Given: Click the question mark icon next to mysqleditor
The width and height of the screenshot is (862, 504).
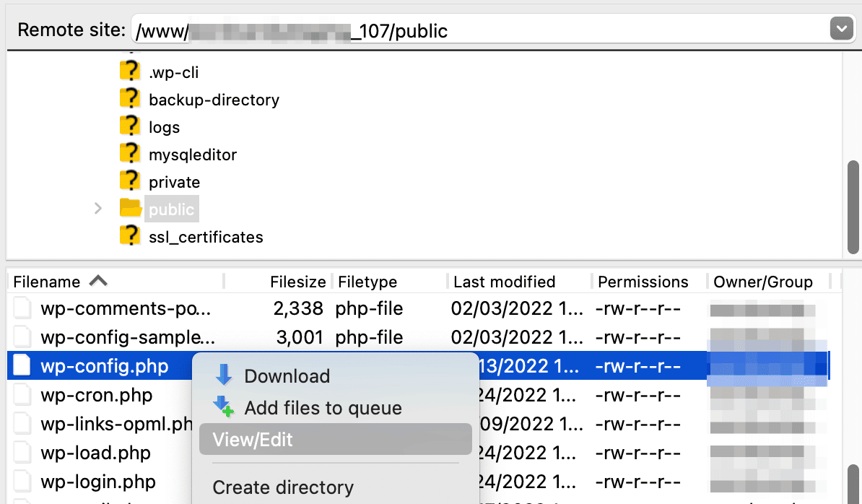Looking at the screenshot, I should [129, 154].
